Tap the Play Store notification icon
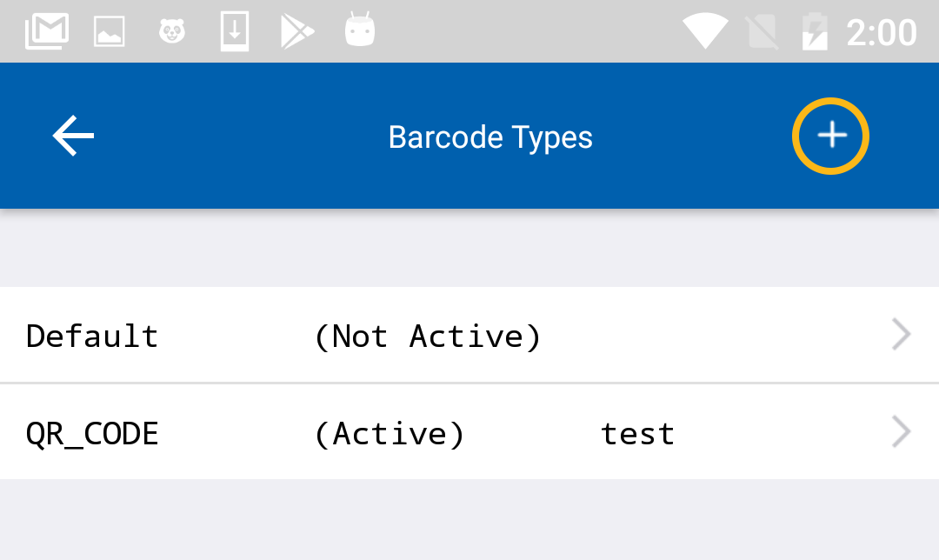 (x=296, y=32)
